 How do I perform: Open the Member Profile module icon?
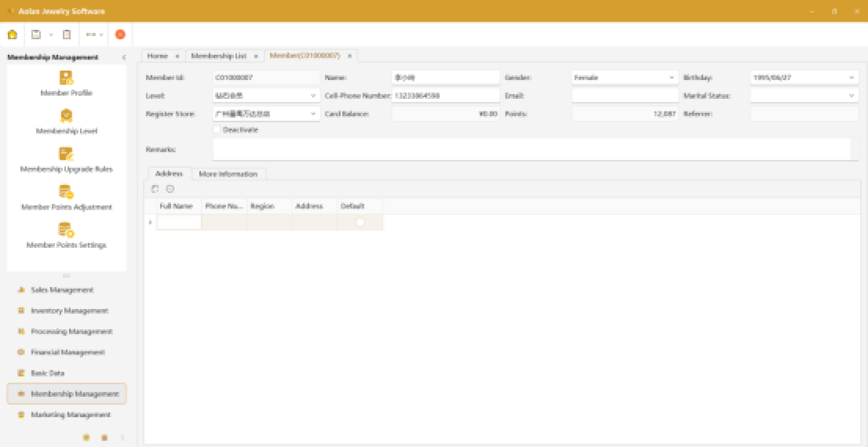pyautogui.click(x=66, y=78)
